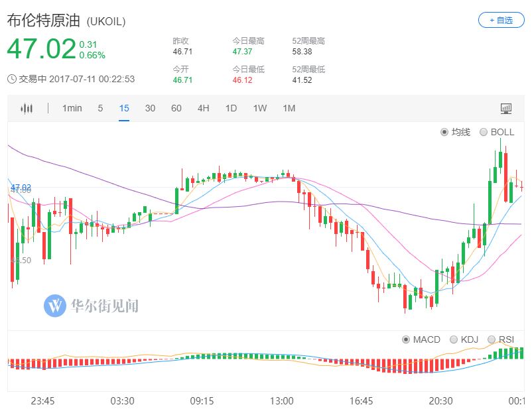
Task: Select the 5 minute interval tab
Action: click(100, 108)
